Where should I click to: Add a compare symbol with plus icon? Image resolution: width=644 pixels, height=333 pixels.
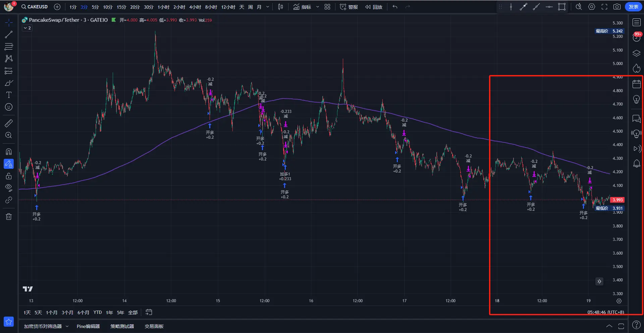pyautogui.click(x=57, y=7)
